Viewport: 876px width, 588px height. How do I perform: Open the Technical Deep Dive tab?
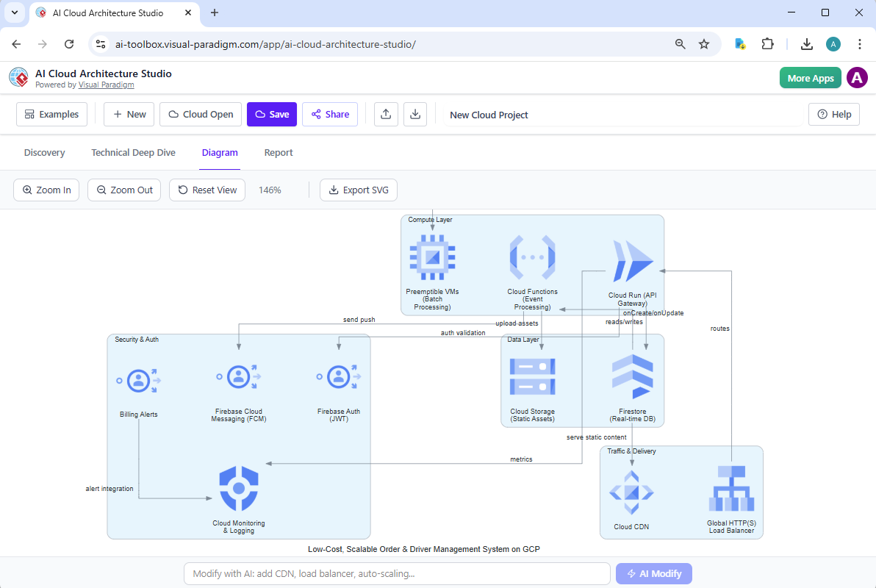[133, 152]
